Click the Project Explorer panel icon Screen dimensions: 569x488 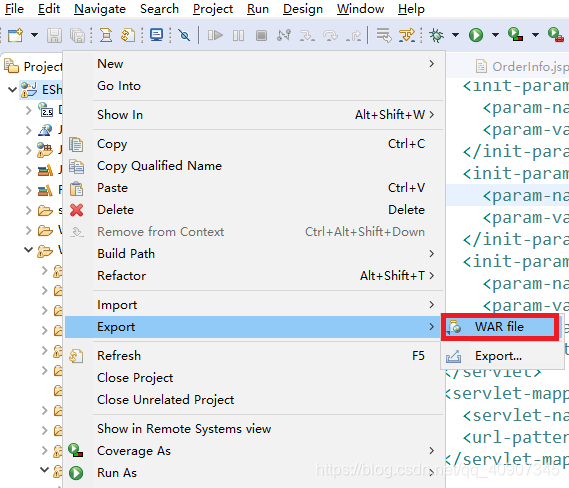click(11, 66)
